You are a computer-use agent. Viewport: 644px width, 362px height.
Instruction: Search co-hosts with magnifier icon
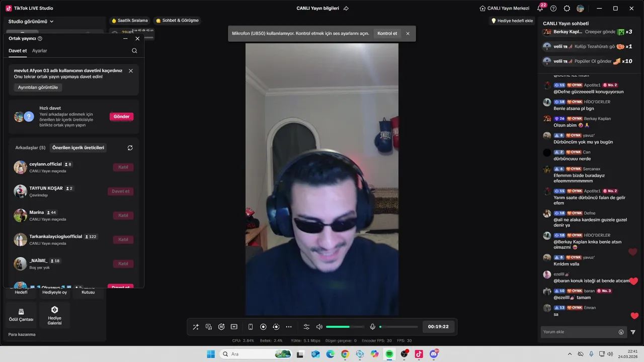pyautogui.click(x=134, y=51)
